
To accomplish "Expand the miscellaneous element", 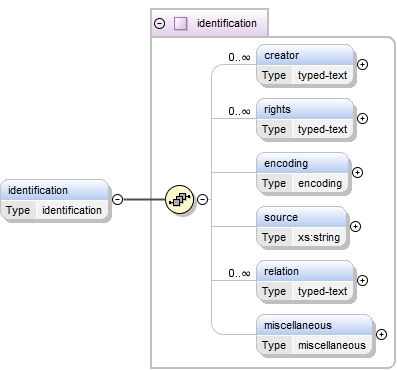I will [x=381, y=334].
